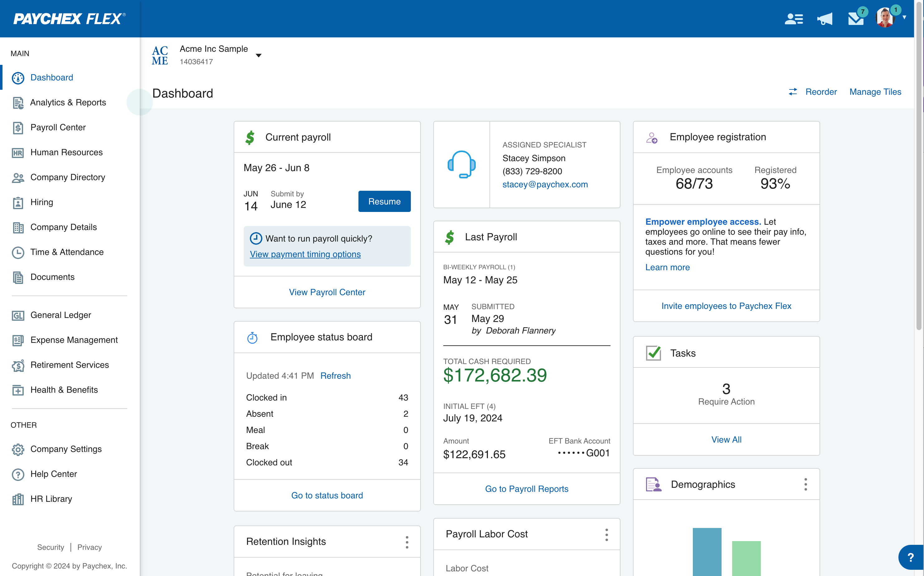The width and height of the screenshot is (924, 576).
Task: Open the announcements megaphone icon
Action: (824, 19)
